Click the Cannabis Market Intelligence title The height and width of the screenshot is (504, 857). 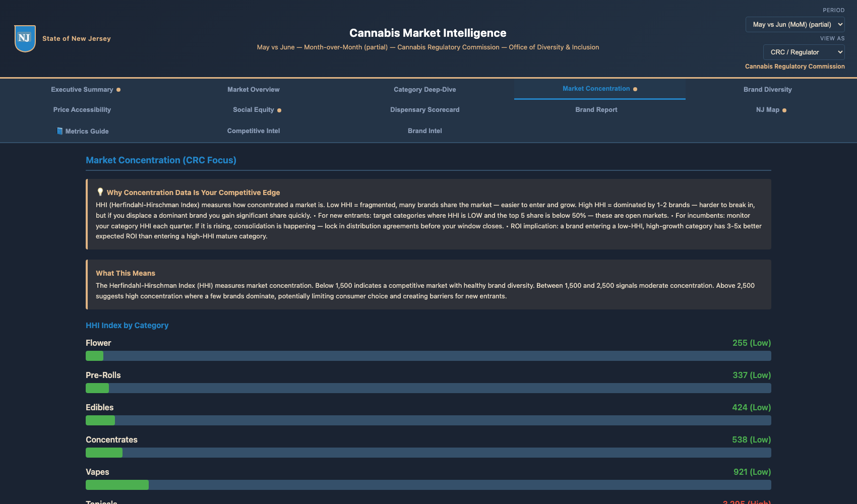point(428,33)
